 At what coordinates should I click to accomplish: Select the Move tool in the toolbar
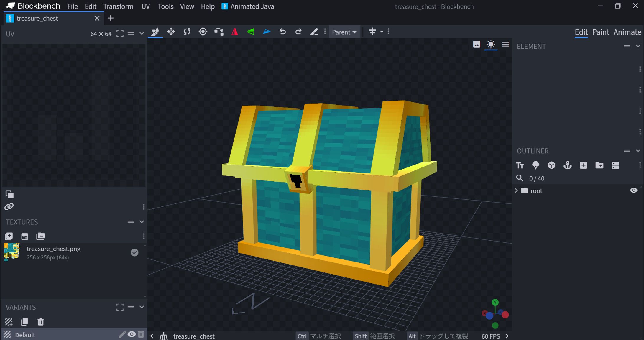171,32
